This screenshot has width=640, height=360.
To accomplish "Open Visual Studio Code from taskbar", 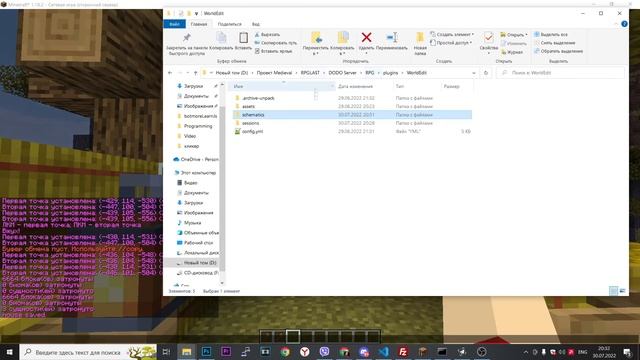I will [383, 352].
